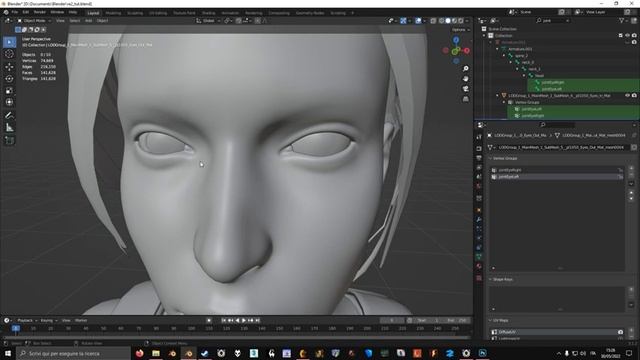Click the viewport pan hand icon
Viewport: 640px width, 360px height.
click(466, 78)
